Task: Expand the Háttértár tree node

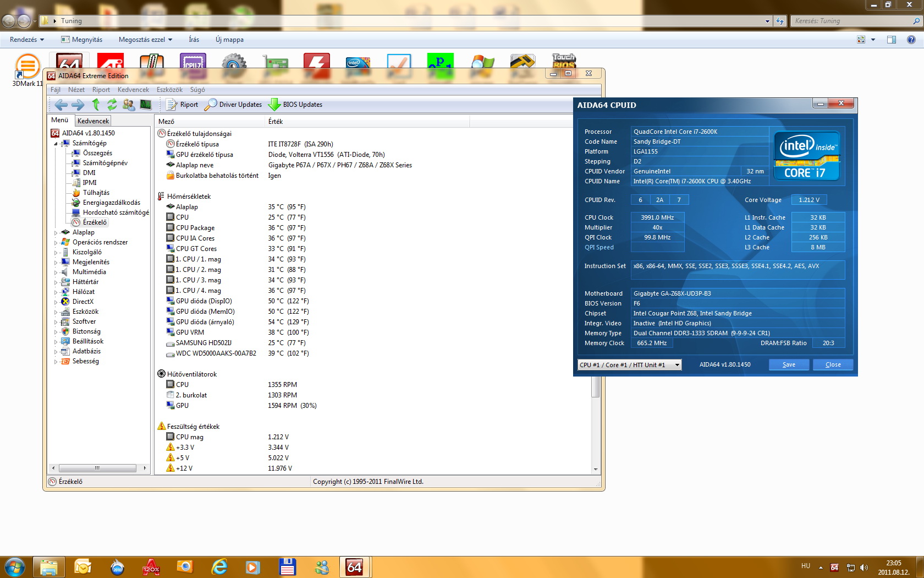Action: [56, 282]
